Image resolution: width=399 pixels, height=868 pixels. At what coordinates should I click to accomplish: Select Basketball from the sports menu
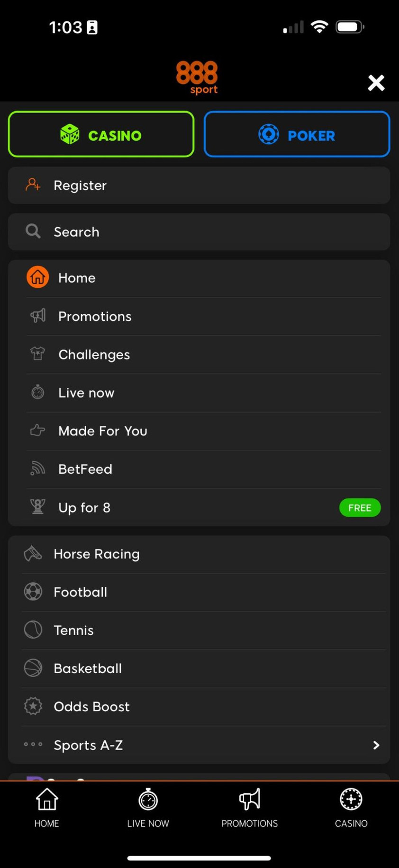(88, 668)
